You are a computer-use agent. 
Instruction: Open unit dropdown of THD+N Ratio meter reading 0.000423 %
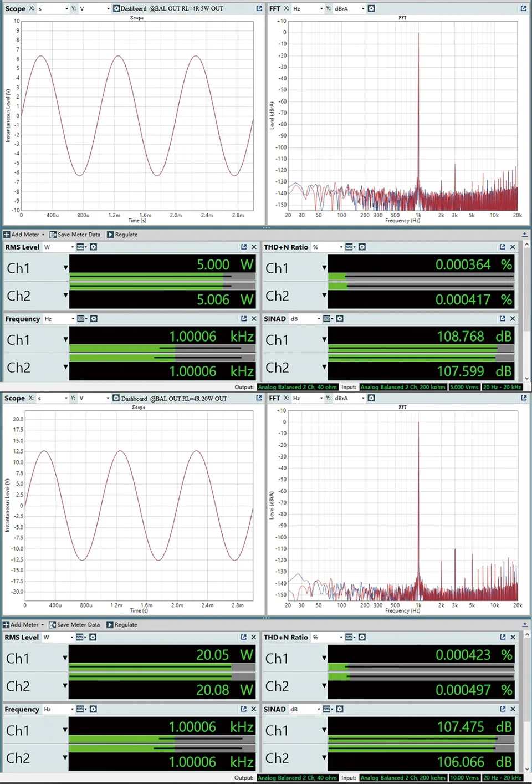328,637
